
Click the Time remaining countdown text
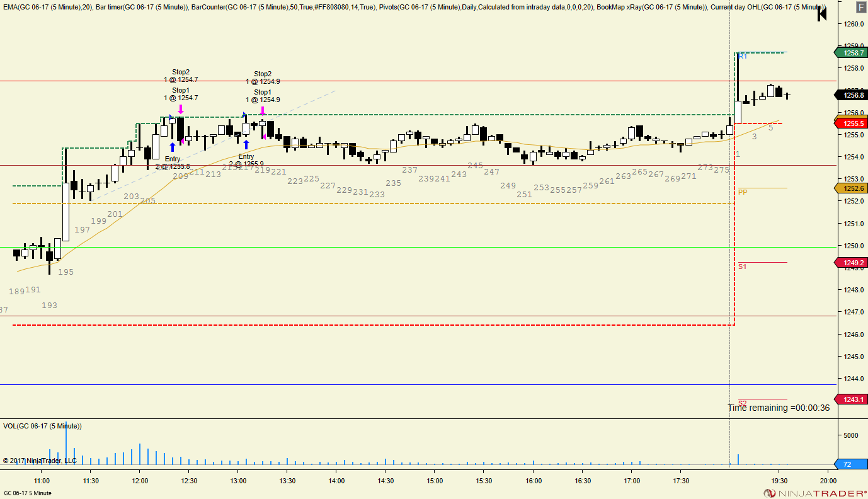pyautogui.click(x=779, y=408)
